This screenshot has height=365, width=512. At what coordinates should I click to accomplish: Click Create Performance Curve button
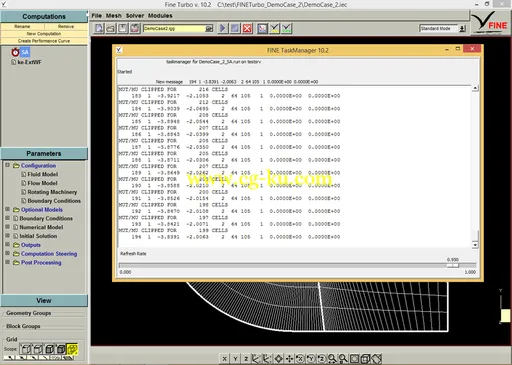[44, 41]
